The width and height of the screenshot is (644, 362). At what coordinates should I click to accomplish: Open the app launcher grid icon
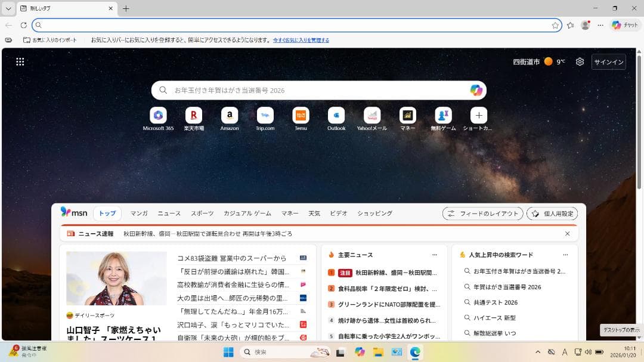pyautogui.click(x=20, y=61)
